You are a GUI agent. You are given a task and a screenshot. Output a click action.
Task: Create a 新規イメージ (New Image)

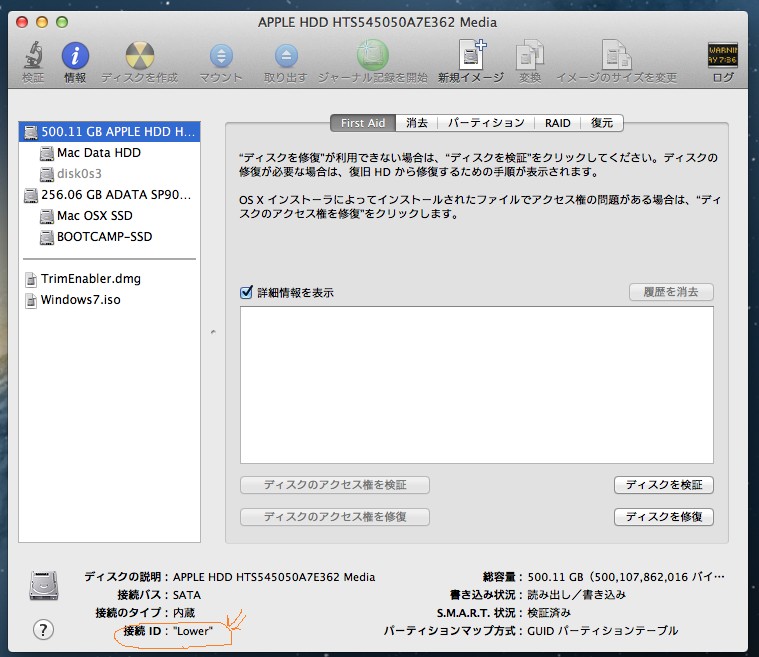(470, 56)
